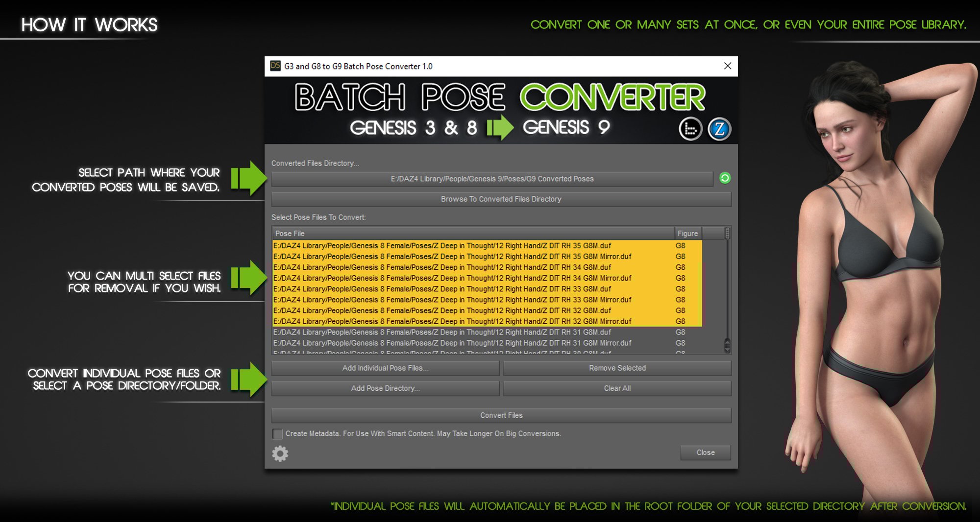The width and height of the screenshot is (980, 522).
Task: Click the Create Metadata label text
Action: click(x=423, y=434)
